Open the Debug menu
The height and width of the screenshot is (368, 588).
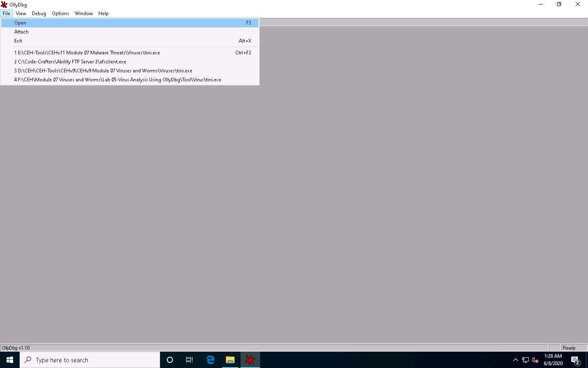coord(39,13)
